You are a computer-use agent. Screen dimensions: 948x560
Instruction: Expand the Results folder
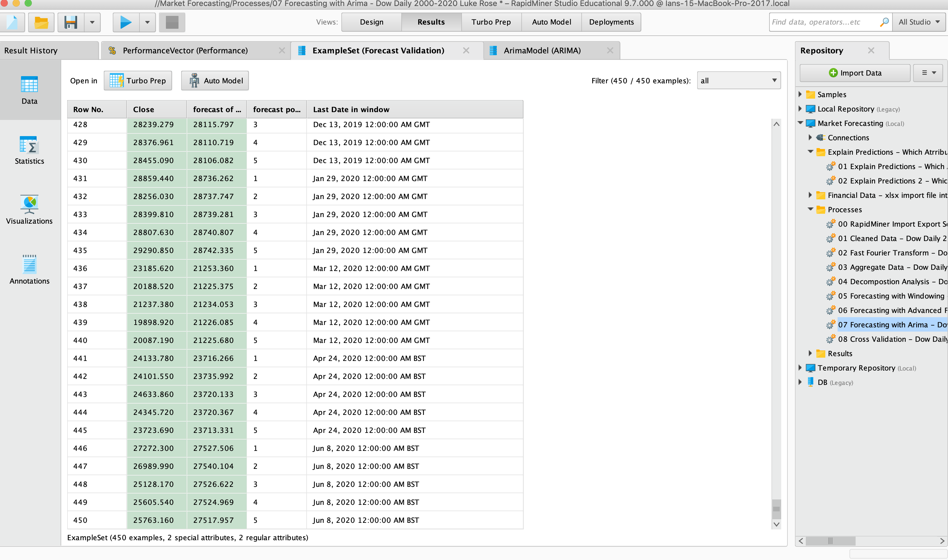point(810,353)
